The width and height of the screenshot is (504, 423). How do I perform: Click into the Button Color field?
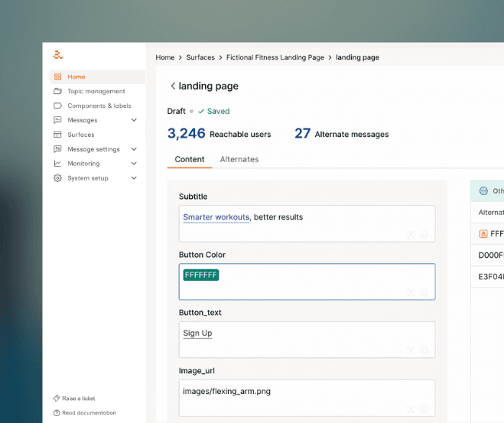coord(307,282)
